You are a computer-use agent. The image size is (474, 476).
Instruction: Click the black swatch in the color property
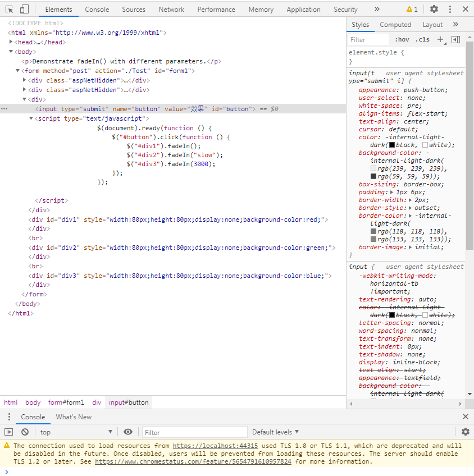click(x=392, y=145)
